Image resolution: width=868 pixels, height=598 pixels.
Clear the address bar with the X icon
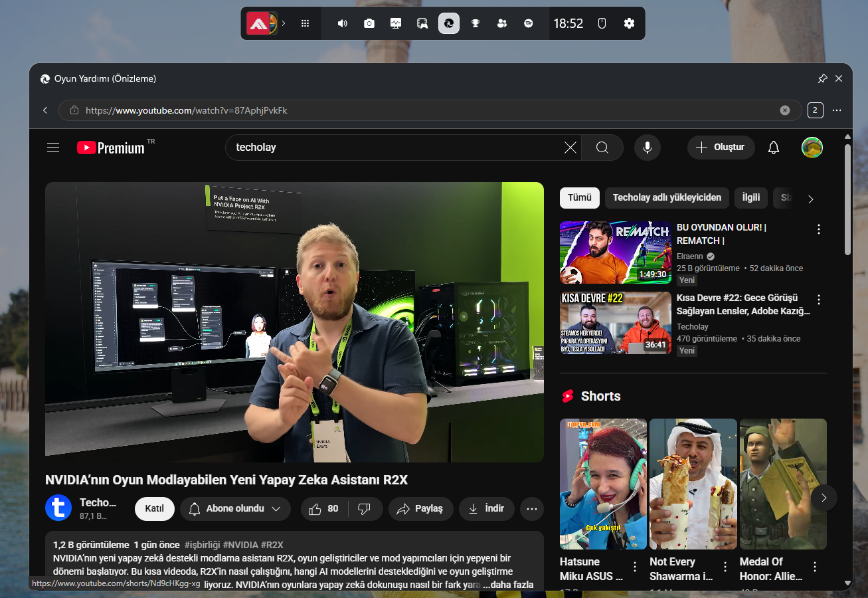[x=785, y=110]
